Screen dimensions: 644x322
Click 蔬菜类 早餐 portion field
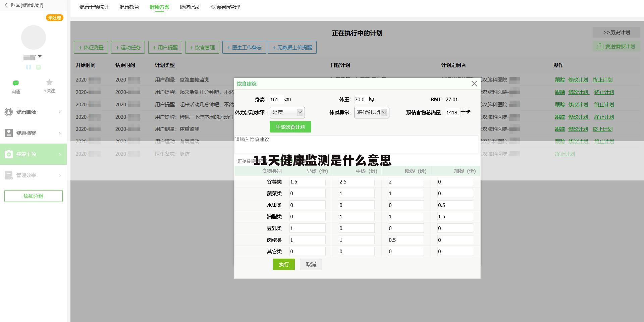pyautogui.click(x=307, y=193)
